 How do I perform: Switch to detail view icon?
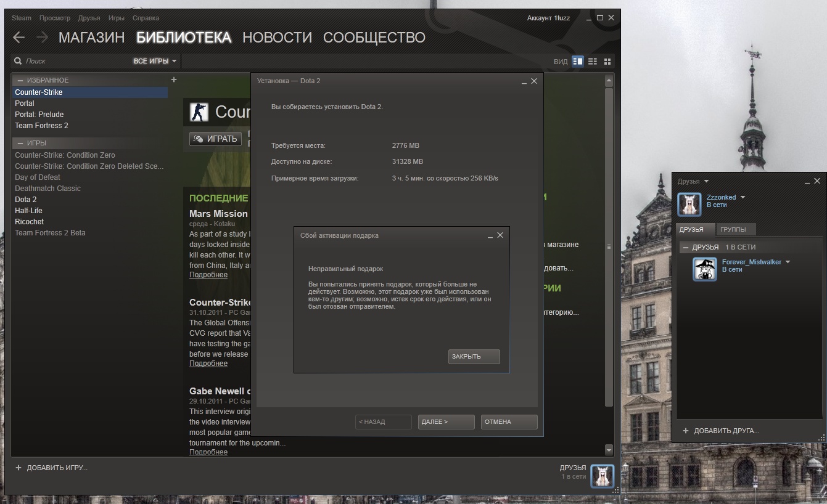tap(578, 61)
